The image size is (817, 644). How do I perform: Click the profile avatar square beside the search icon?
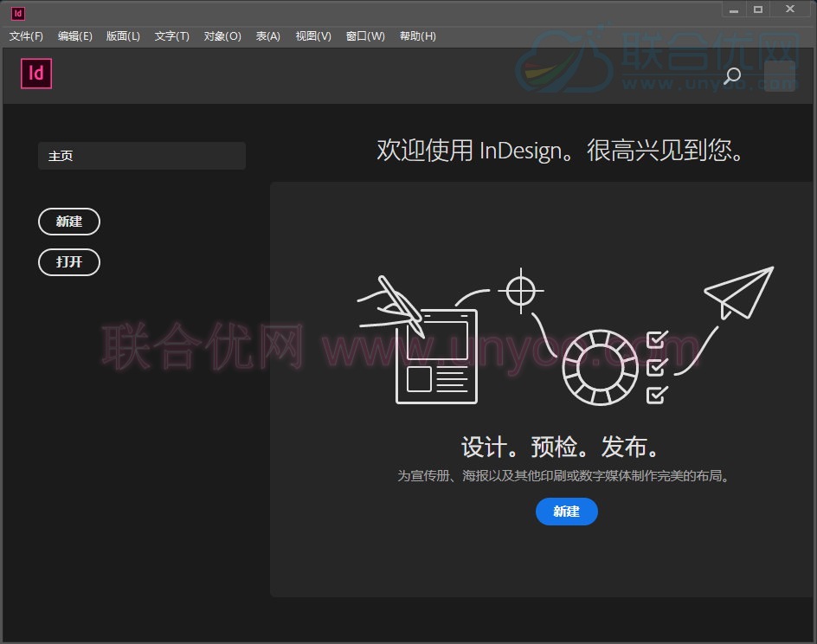[x=780, y=76]
